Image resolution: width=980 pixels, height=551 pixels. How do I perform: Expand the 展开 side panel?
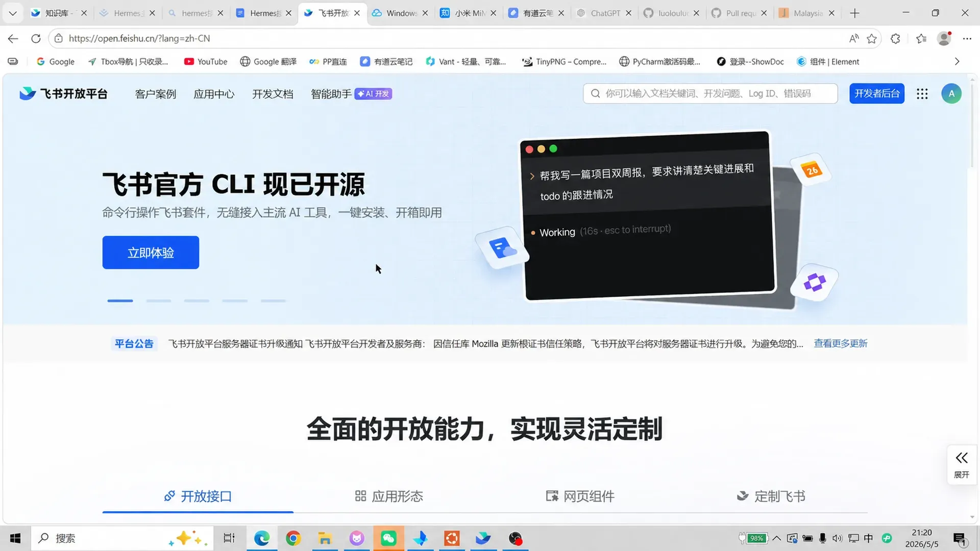962,465
